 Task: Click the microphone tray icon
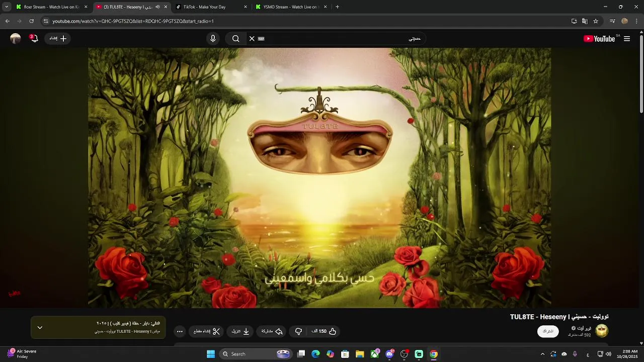[x=575, y=354]
